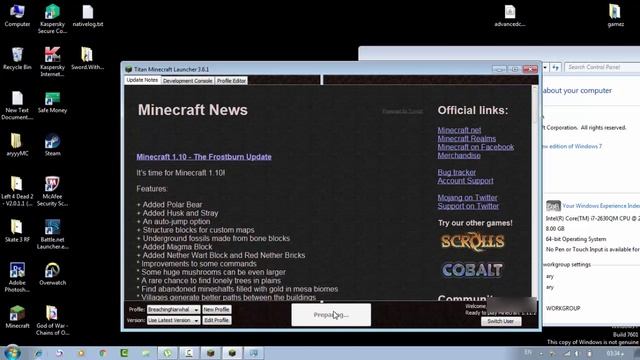Launch Adobe Photoshop desktop shortcut

pyautogui.click(x=17, y=277)
